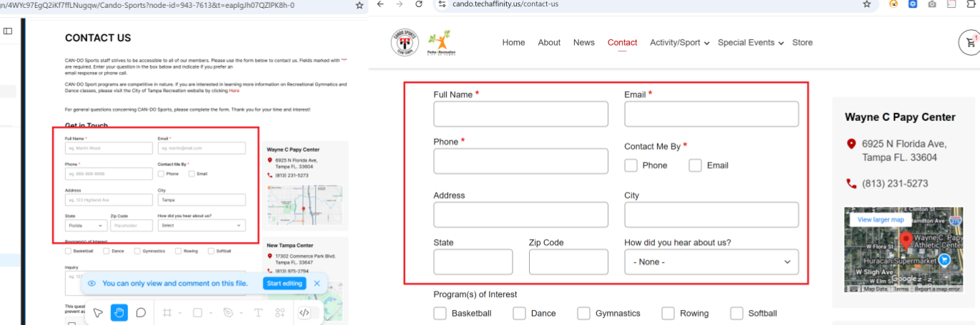
Task: Bookmark the contact-us page with the star
Action: [x=866, y=4]
